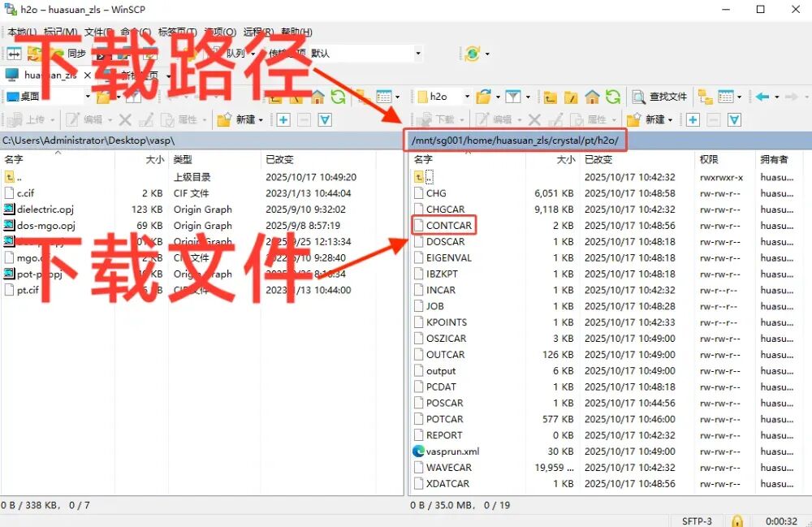Open the h2o remote directory dropdown
The height and width of the screenshot is (527, 812).
(466, 97)
